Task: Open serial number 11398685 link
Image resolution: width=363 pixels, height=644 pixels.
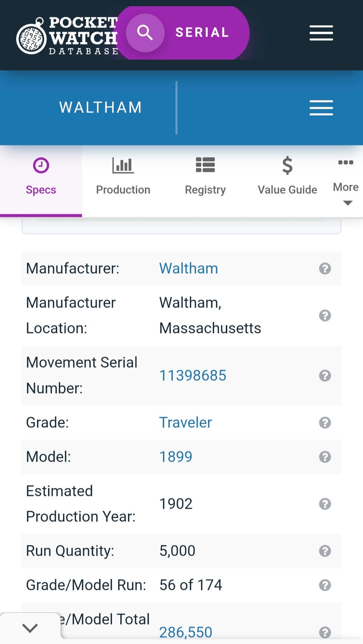Action: (x=192, y=375)
